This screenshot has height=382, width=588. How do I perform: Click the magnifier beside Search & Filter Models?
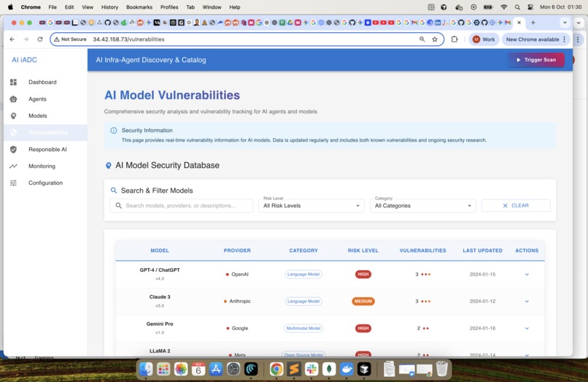(114, 191)
